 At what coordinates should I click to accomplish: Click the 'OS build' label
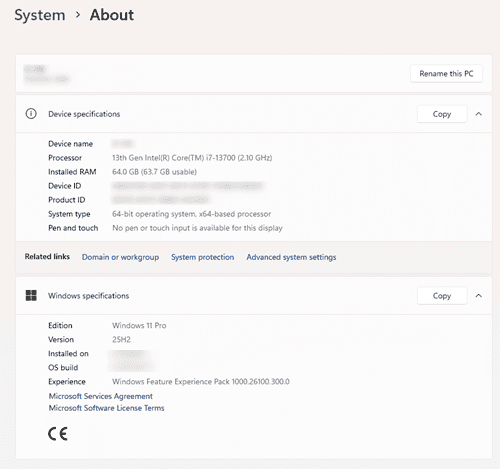point(63,368)
